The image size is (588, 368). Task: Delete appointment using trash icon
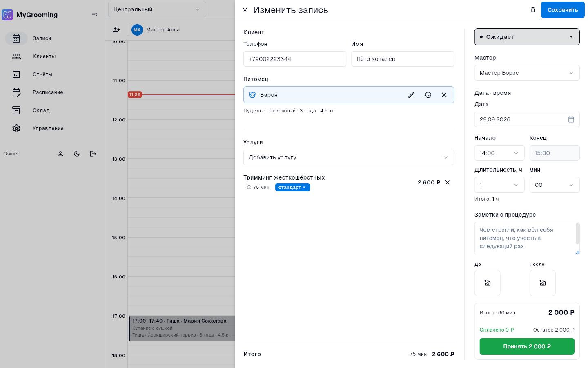(533, 10)
